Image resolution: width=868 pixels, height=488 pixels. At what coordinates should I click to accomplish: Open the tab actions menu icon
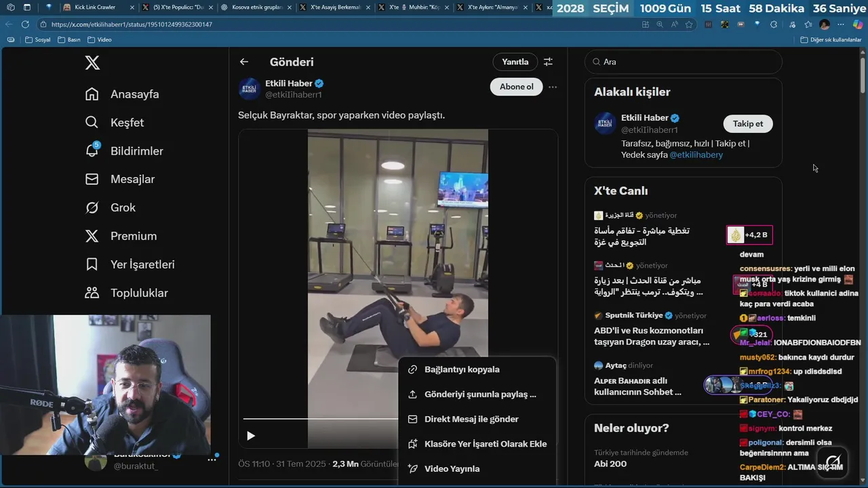[26, 7]
